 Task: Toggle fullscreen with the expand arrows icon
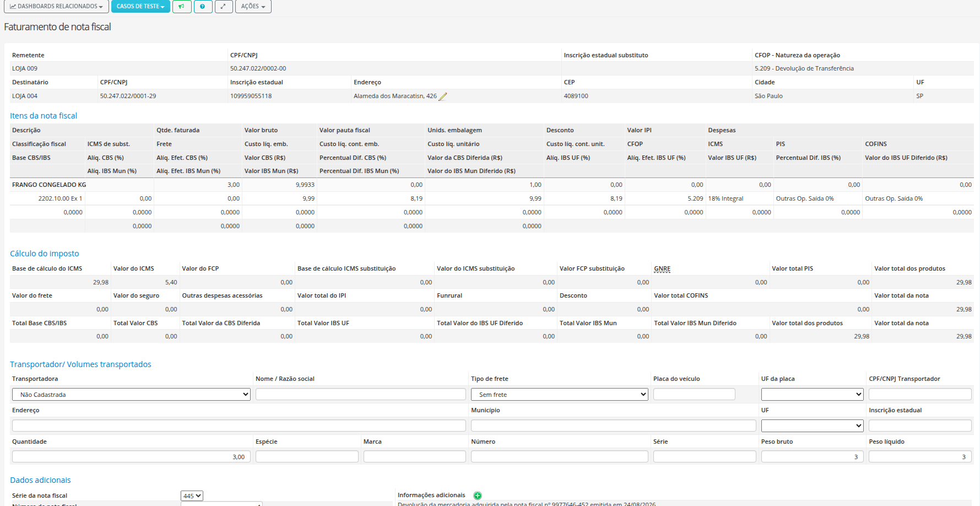pyautogui.click(x=224, y=7)
